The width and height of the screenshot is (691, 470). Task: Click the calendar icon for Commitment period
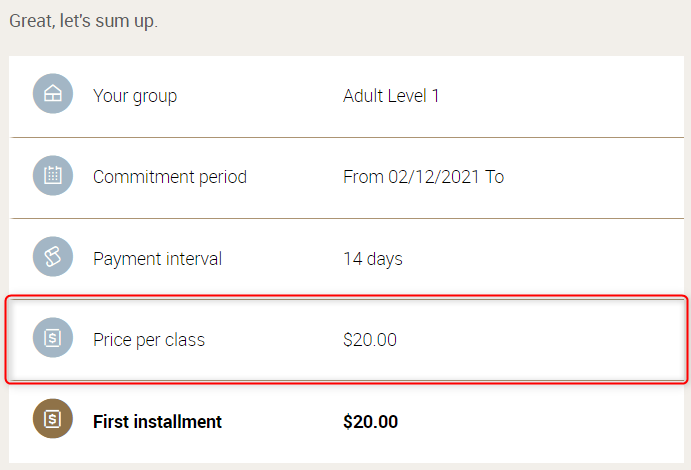[53, 176]
